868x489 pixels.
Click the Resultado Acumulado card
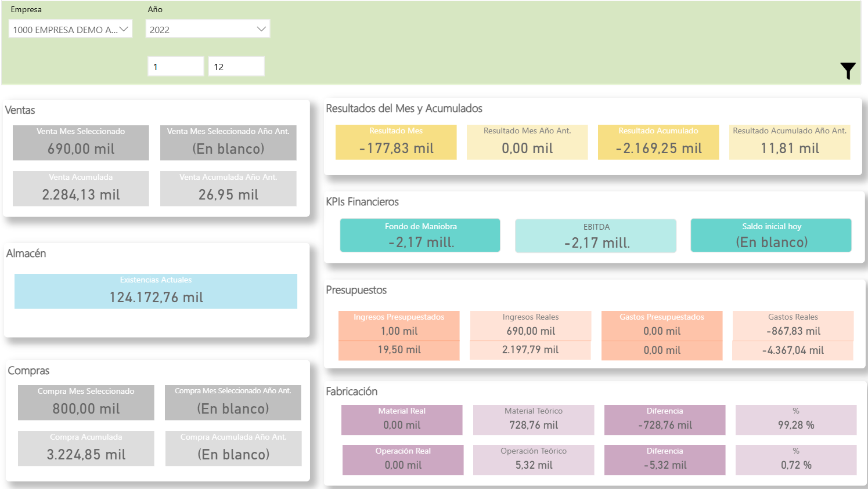658,142
